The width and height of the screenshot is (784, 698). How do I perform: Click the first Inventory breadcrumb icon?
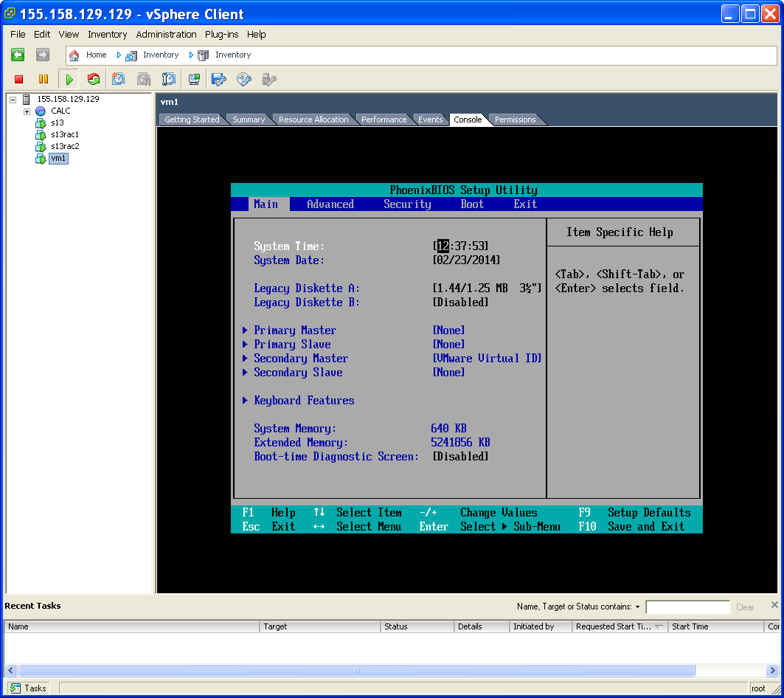(x=131, y=55)
